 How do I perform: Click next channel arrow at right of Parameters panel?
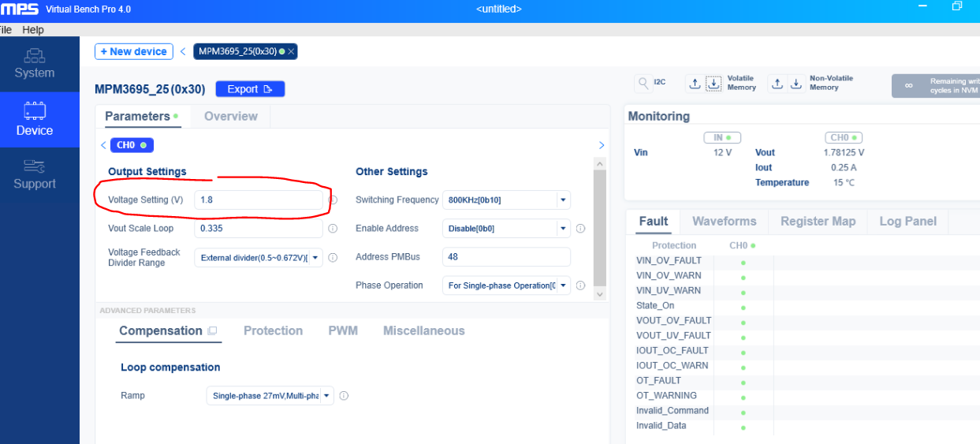[602, 145]
